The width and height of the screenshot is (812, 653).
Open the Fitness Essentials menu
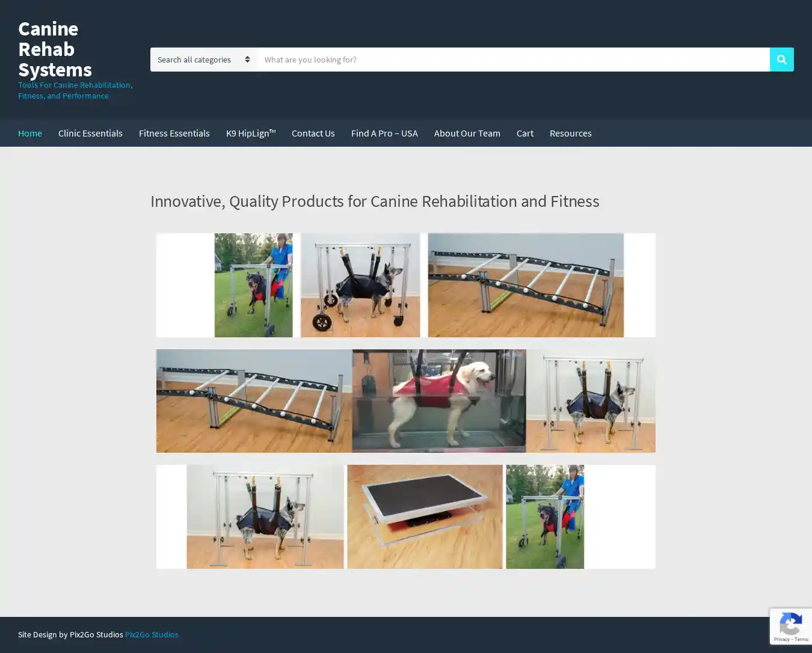[174, 133]
